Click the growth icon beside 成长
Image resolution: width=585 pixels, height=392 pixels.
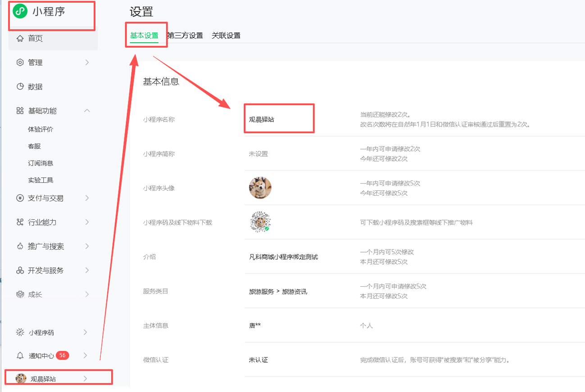20,294
